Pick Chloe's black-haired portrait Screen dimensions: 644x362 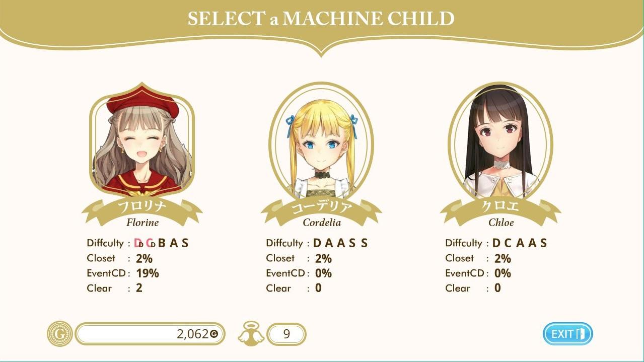[x=500, y=143]
